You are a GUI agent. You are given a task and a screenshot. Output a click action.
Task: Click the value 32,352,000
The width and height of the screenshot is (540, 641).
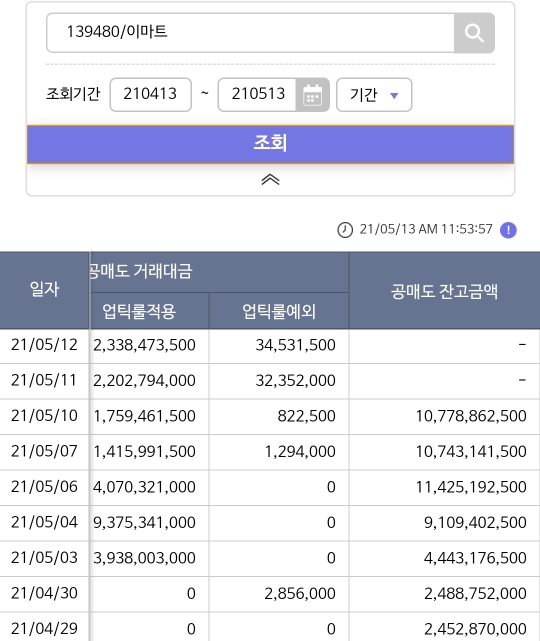tap(296, 381)
